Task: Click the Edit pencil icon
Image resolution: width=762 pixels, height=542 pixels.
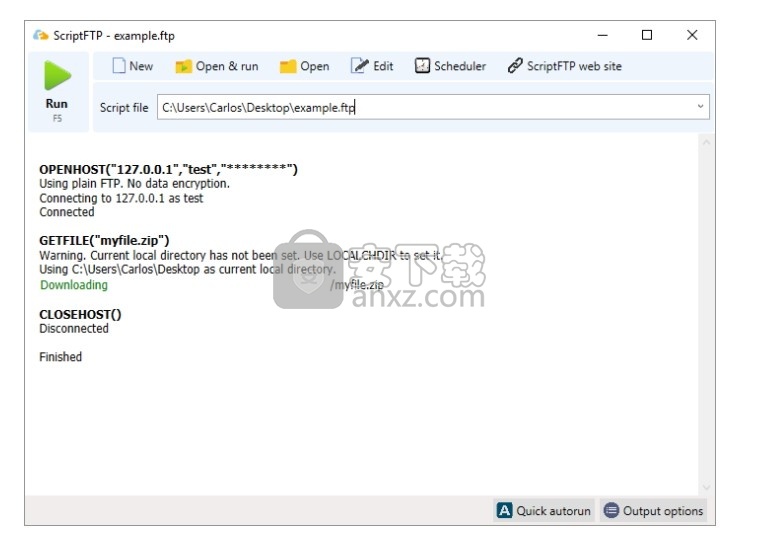Action: point(359,66)
